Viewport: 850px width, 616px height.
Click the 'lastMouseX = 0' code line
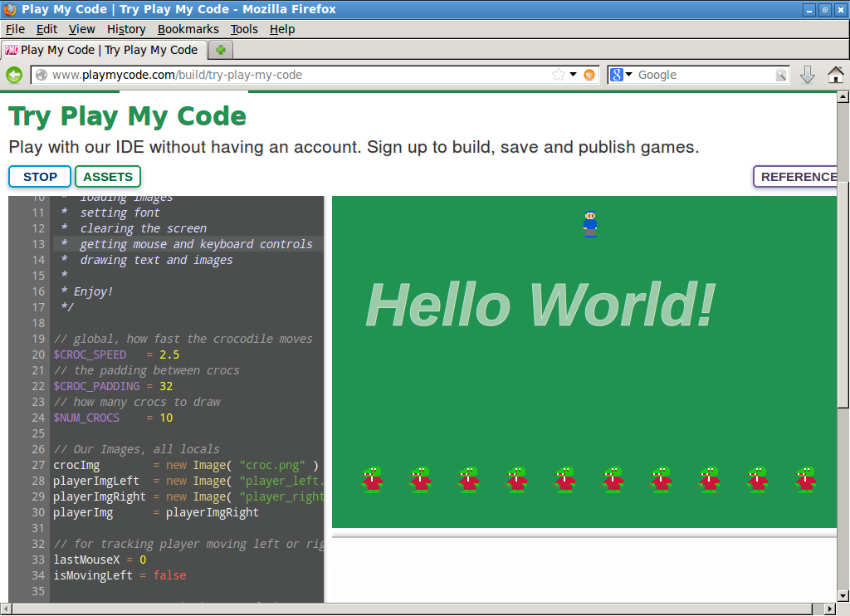(100, 560)
